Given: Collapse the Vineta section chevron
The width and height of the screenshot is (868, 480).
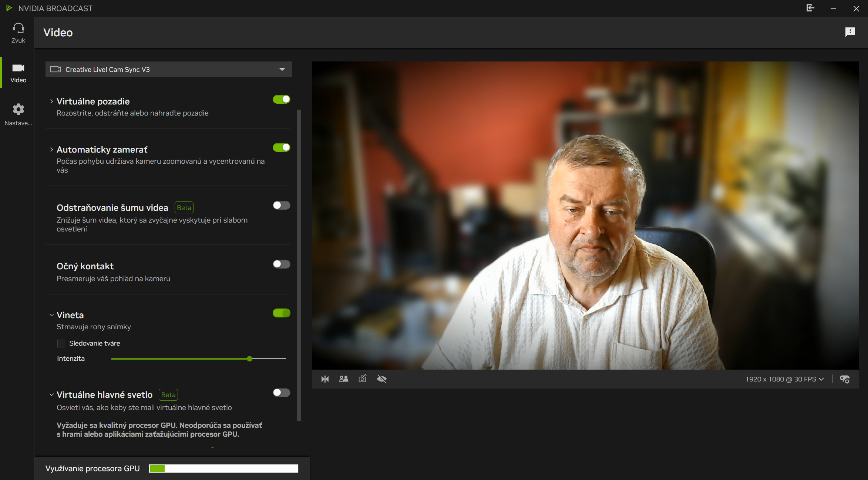Looking at the screenshot, I should 51,315.
